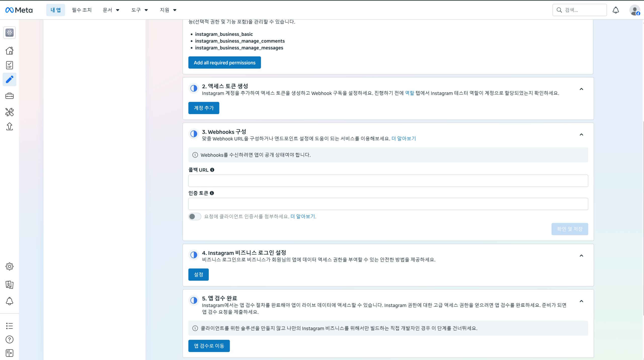The width and height of the screenshot is (644, 360).
Task: Click the 앱 검수로 이동 button
Action: (x=209, y=346)
